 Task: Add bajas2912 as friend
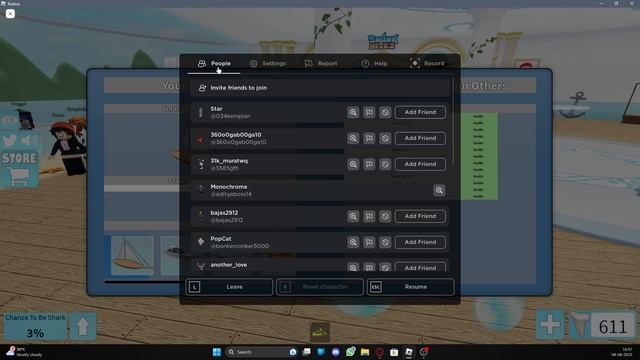tap(420, 216)
